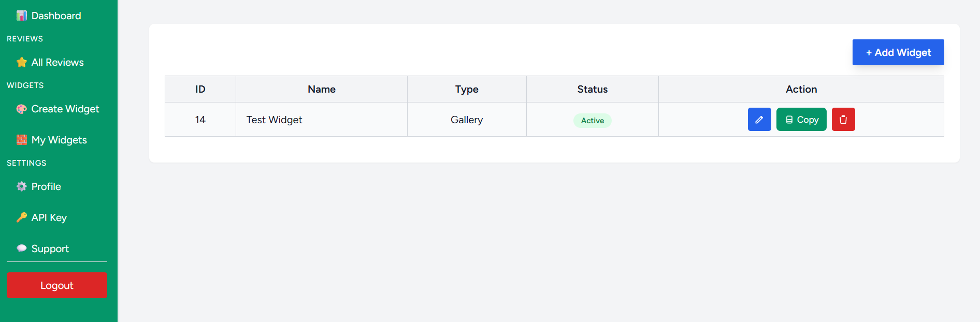The image size is (980, 322).
Task: Click the red trash delete icon
Action: 843,120
